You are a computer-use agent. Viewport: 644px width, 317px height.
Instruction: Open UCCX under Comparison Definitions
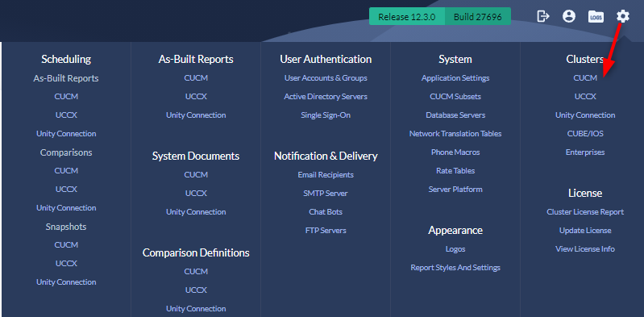(x=196, y=290)
